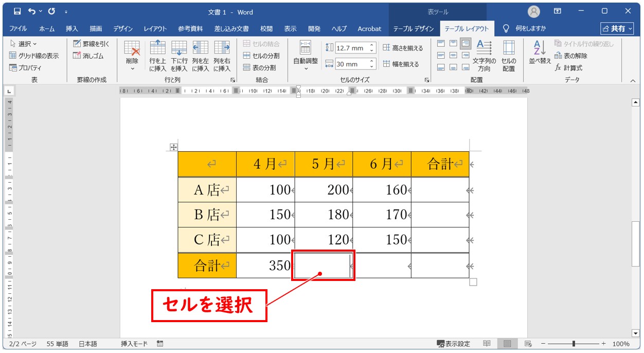Image resolution: width=644 pixels, height=353 pixels.
Task: Select the top-right cell alignment option
Action: [x=466, y=43]
